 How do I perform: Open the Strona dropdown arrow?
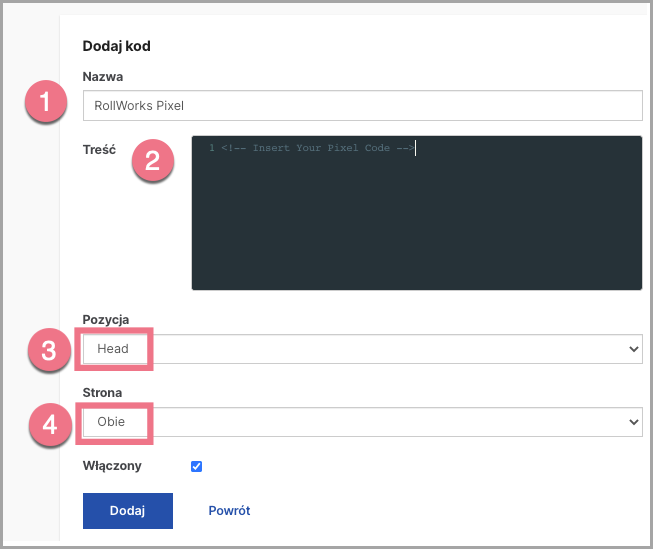coord(634,422)
